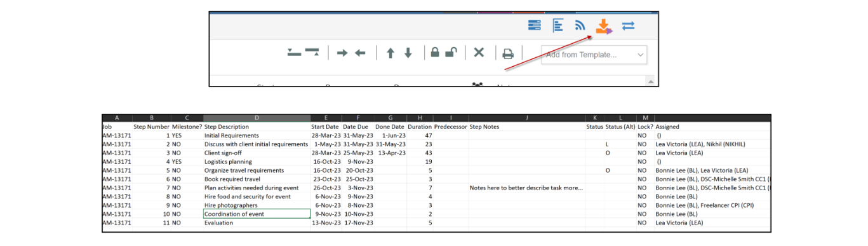Open the Add from Template dropdown
The image size is (868, 246).
594,55
